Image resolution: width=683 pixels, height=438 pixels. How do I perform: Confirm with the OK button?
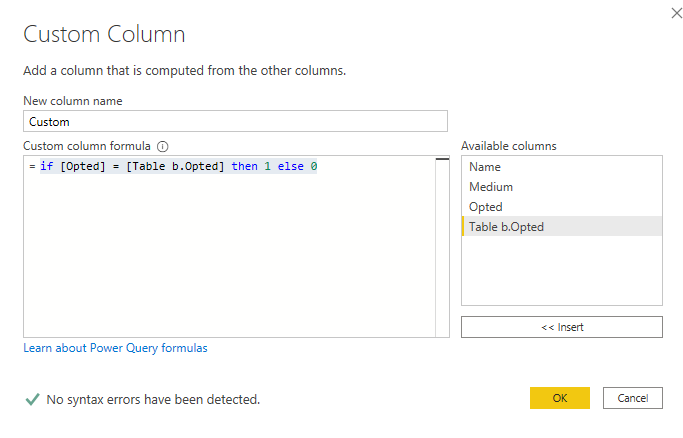(x=560, y=398)
